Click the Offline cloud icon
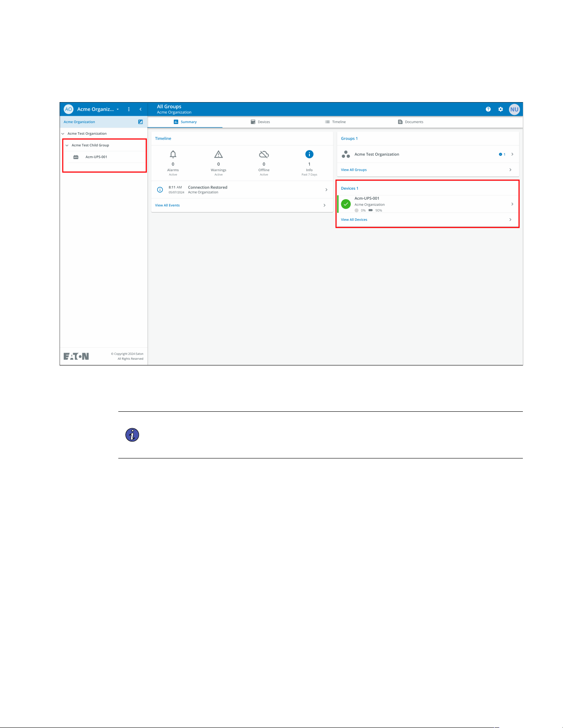 point(264,154)
